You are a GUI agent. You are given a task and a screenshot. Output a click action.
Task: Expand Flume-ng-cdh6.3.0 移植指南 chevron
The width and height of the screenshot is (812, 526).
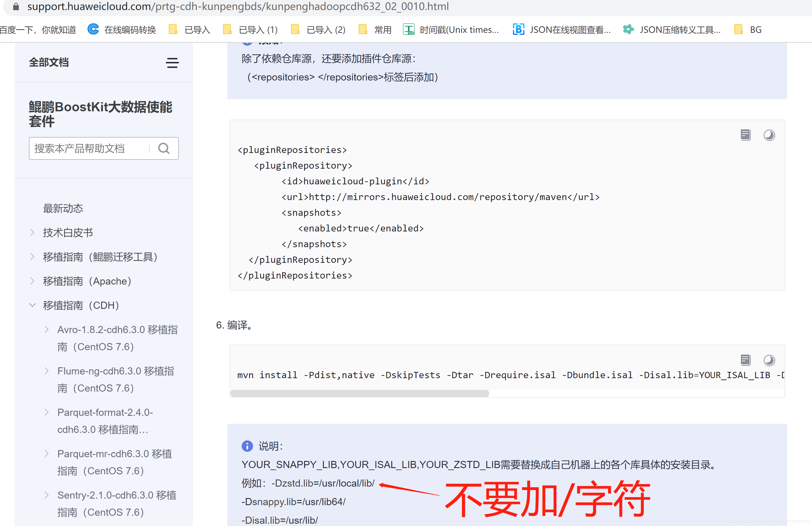[x=47, y=370]
